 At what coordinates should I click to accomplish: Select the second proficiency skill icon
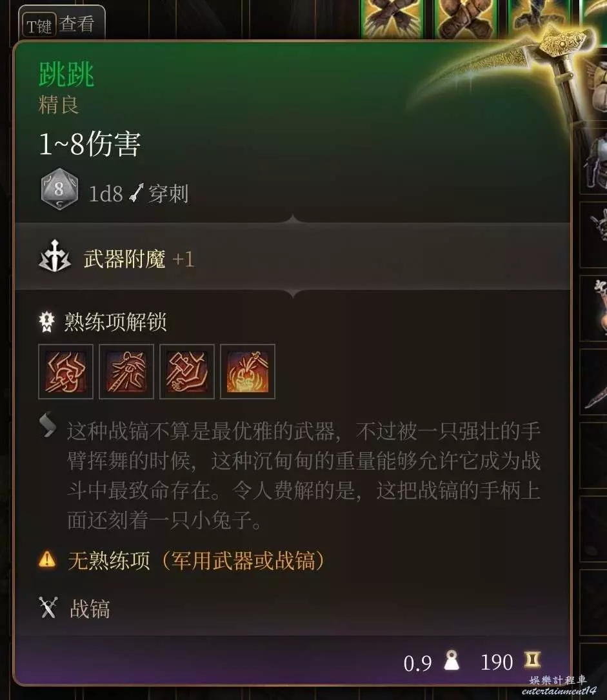126,372
